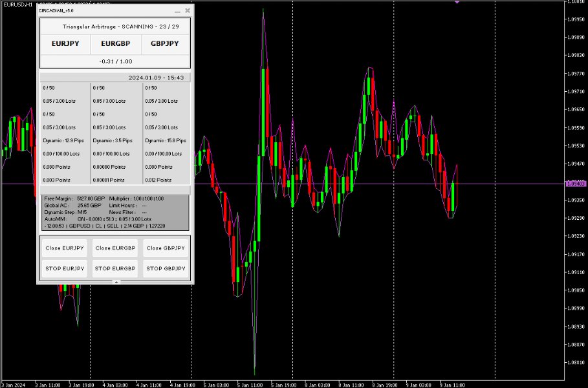The image size is (588, 388).
Task: Click the -0.31 / 1.00 value
Action: 116,61
